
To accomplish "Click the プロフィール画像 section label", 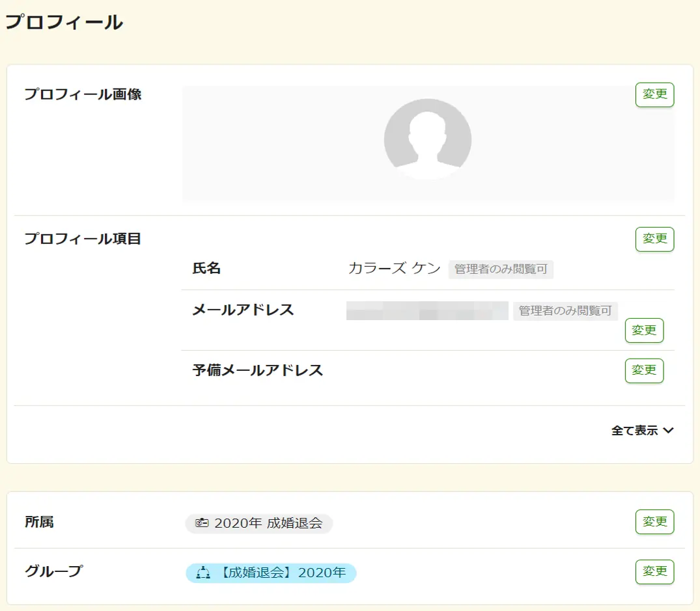I will pos(83,94).
